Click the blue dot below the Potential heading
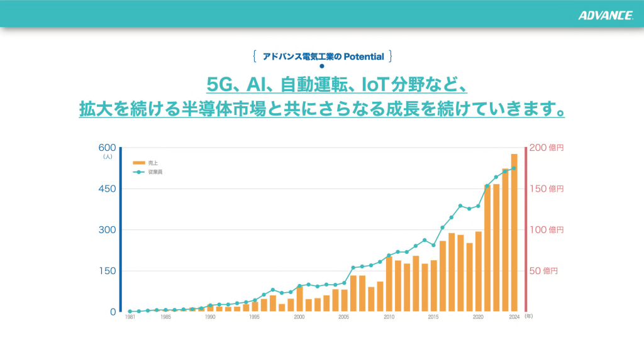Viewport: 644px width, 362px height. 321,66
